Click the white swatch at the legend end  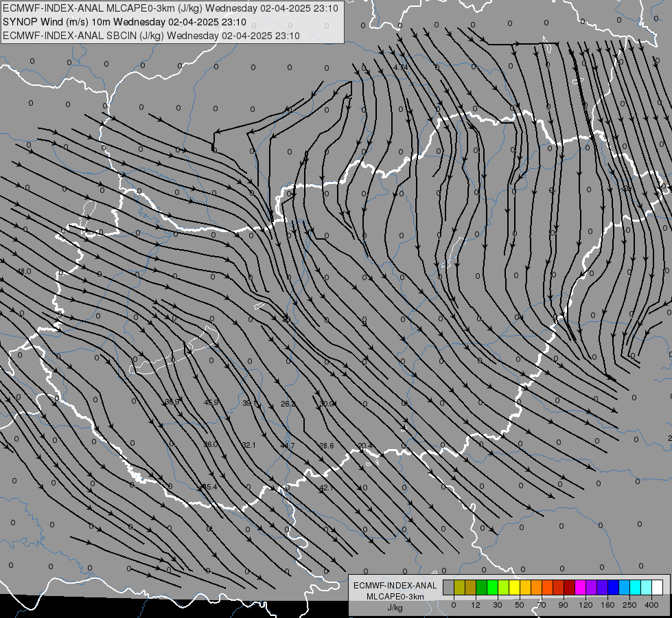[x=658, y=587]
